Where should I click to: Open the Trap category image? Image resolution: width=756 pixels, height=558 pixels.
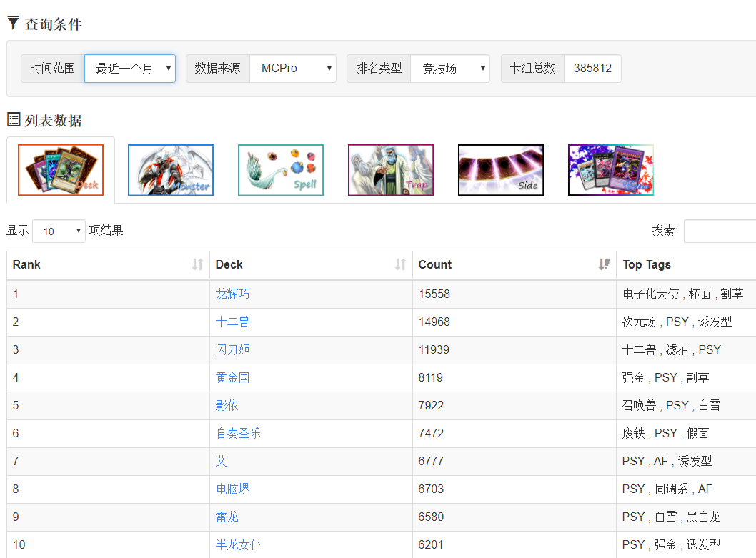click(x=391, y=170)
